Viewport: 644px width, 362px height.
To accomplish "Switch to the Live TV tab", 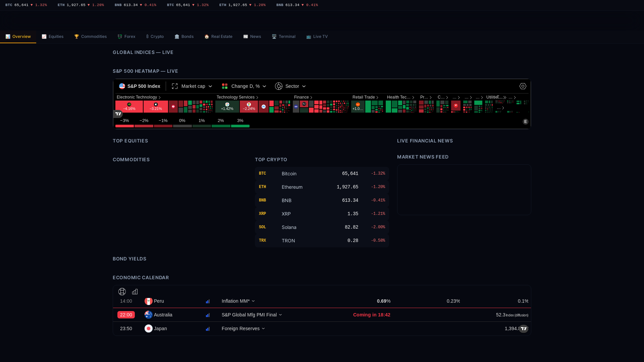I will (x=317, y=37).
